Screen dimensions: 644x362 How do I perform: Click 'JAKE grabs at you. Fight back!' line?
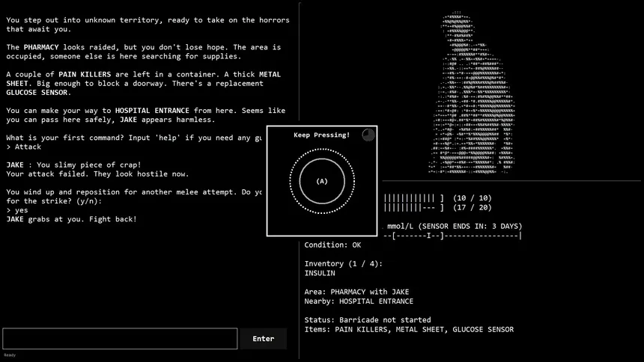71,219
